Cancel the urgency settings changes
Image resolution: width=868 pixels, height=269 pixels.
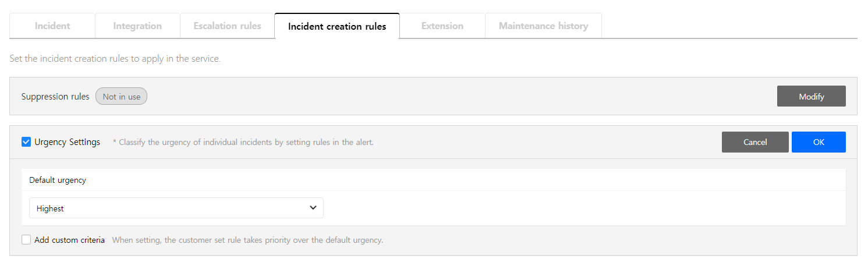tap(755, 142)
